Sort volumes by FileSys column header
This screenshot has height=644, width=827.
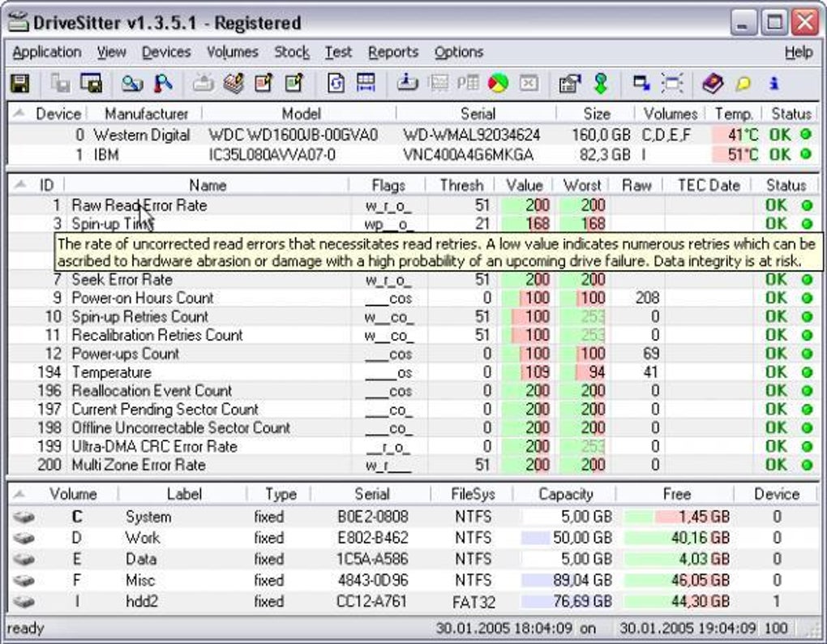click(x=473, y=494)
